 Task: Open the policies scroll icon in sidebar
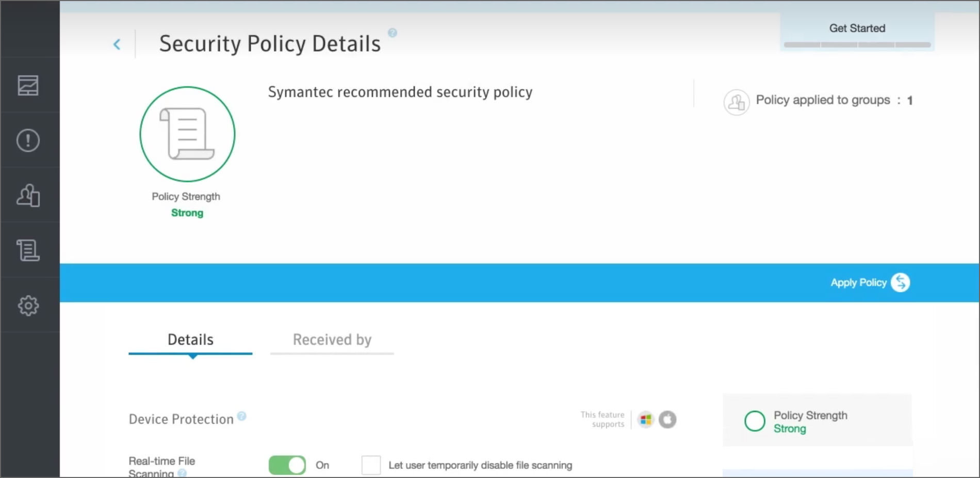(28, 250)
